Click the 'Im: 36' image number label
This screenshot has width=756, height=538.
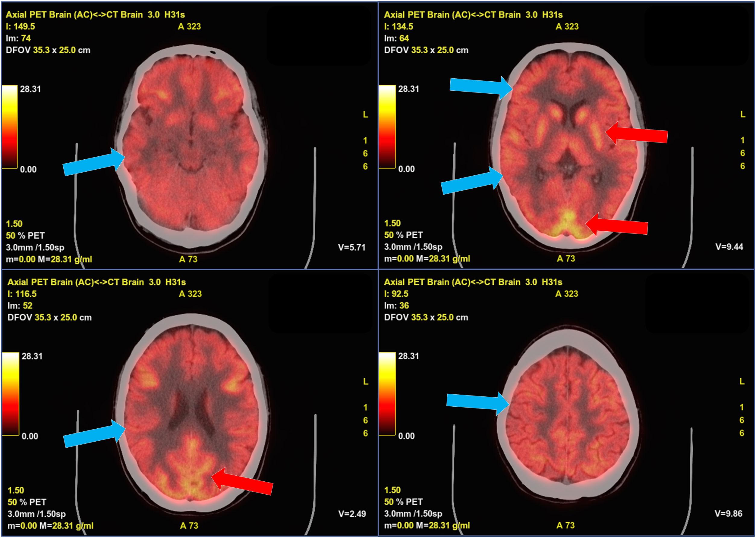(x=396, y=305)
